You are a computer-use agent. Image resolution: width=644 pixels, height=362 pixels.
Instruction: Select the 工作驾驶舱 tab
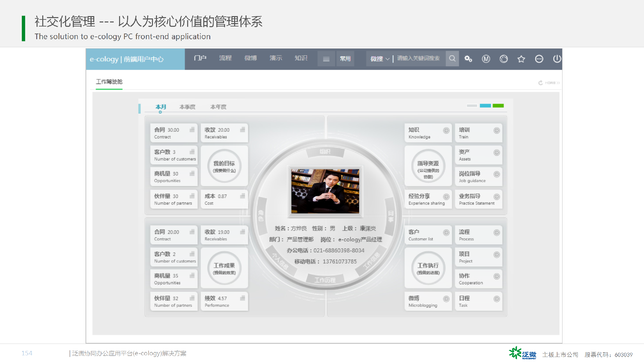pyautogui.click(x=109, y=82)
